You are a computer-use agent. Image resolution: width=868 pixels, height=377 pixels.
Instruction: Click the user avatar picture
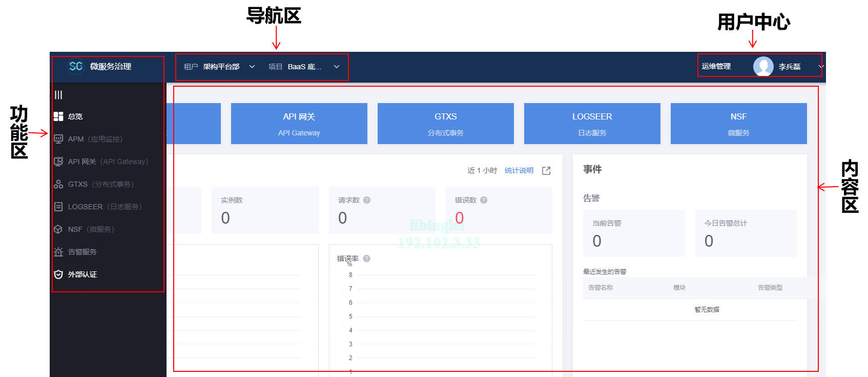coord(763,67)
